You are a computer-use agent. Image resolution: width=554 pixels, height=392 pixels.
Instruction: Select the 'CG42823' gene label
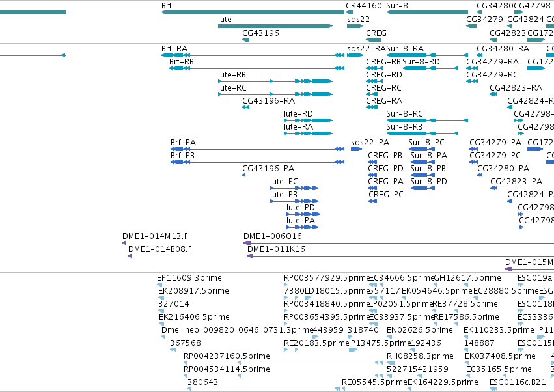[x=508, y=33]
